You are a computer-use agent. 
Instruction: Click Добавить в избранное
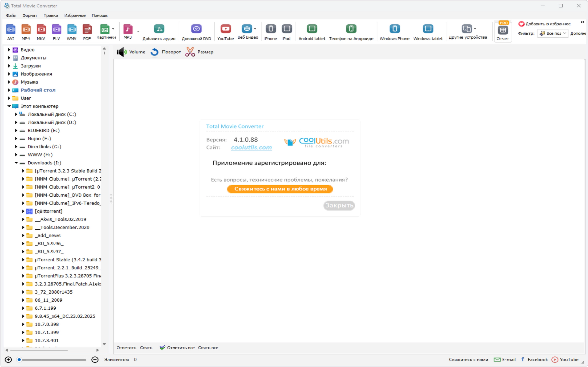pos(545,24)
